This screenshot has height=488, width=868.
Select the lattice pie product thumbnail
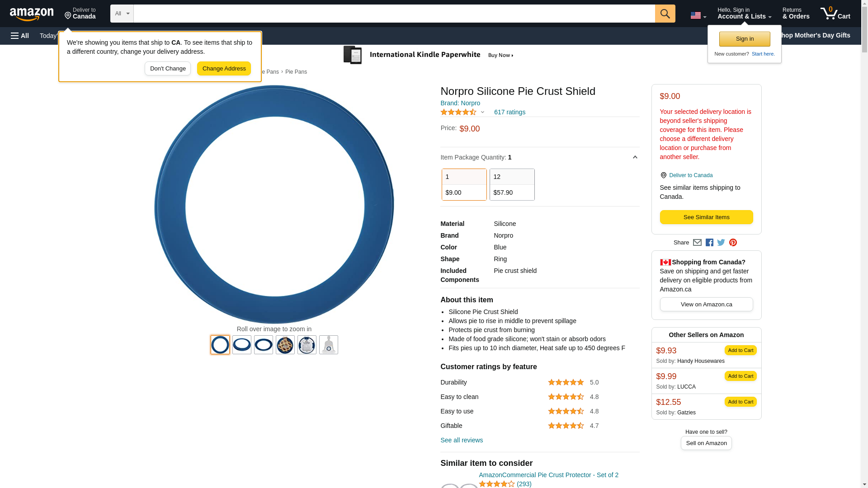(x=285, y=345)
